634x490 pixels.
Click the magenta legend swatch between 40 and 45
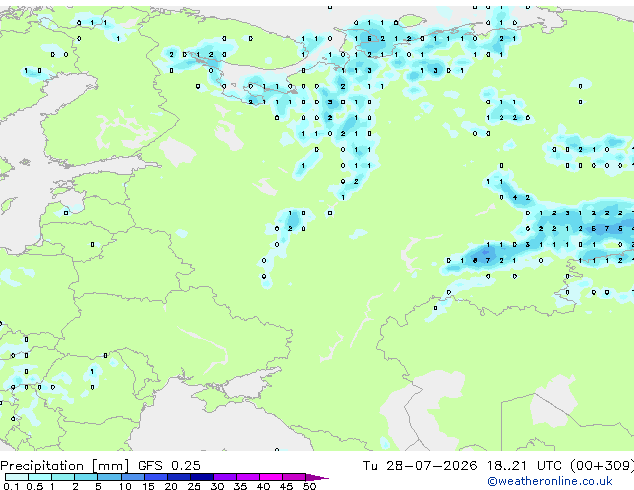pos(271,477)
